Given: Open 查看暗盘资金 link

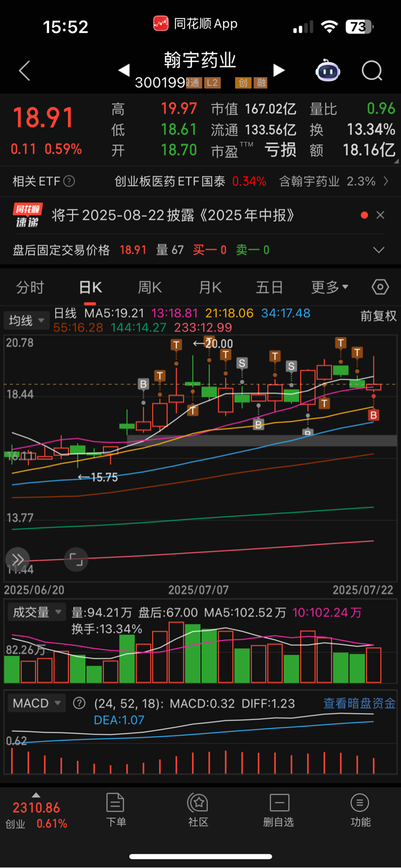Looking at the screenshot, I should point(359,703).
